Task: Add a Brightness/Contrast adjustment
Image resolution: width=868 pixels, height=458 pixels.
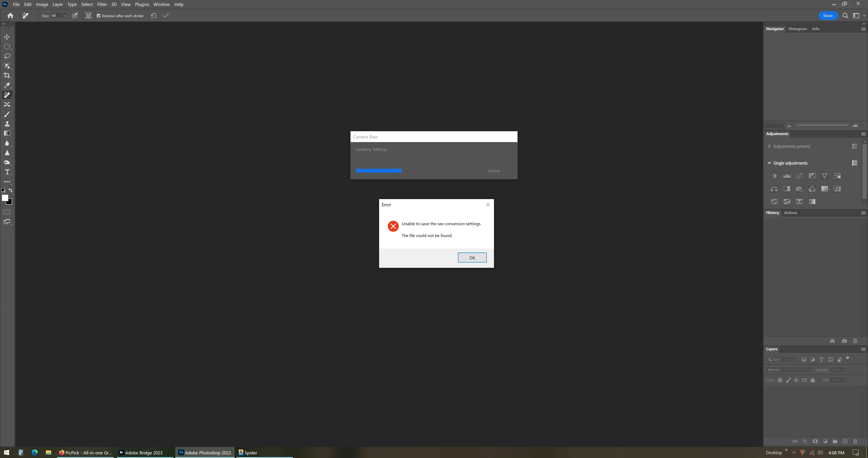Action: (x=774, y=176)
